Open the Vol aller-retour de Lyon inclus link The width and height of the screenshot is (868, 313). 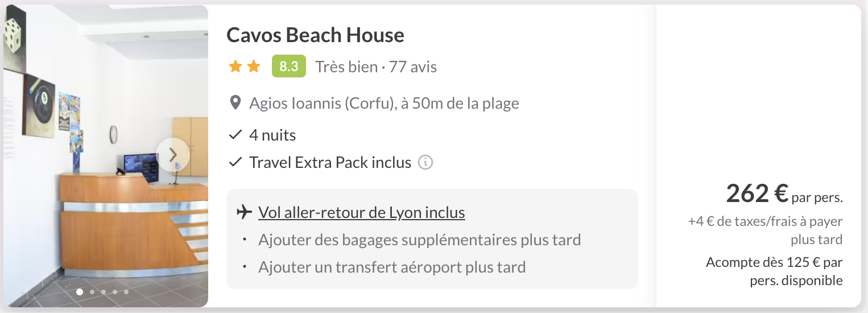pos(362,213)
